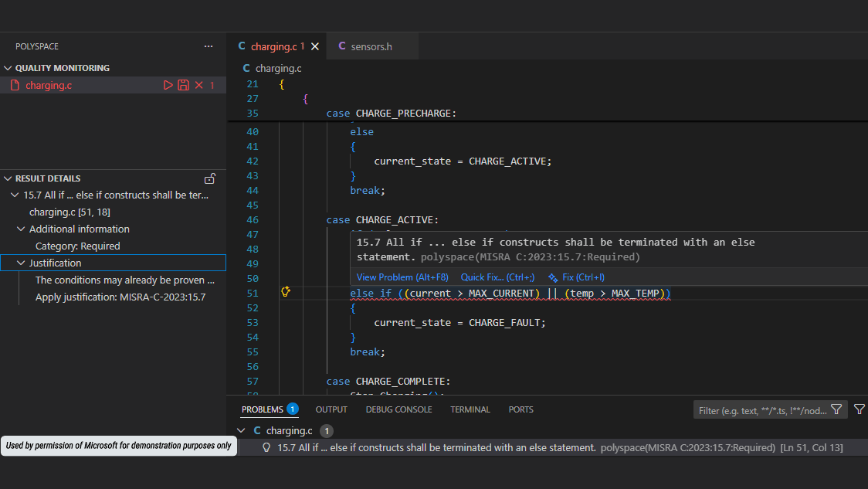Image resolution: width=868 pixels, height=489 pixels.
Task: Collapse the Quality Monitoring section
Action: (x=8, y=68)
